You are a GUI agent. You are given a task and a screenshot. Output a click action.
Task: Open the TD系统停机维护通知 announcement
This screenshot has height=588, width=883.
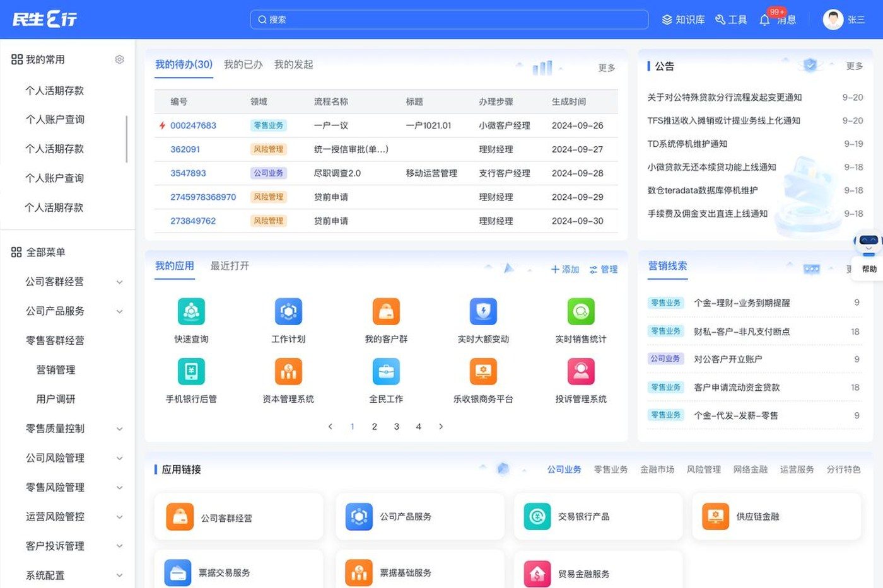click(x=687, y=144)
